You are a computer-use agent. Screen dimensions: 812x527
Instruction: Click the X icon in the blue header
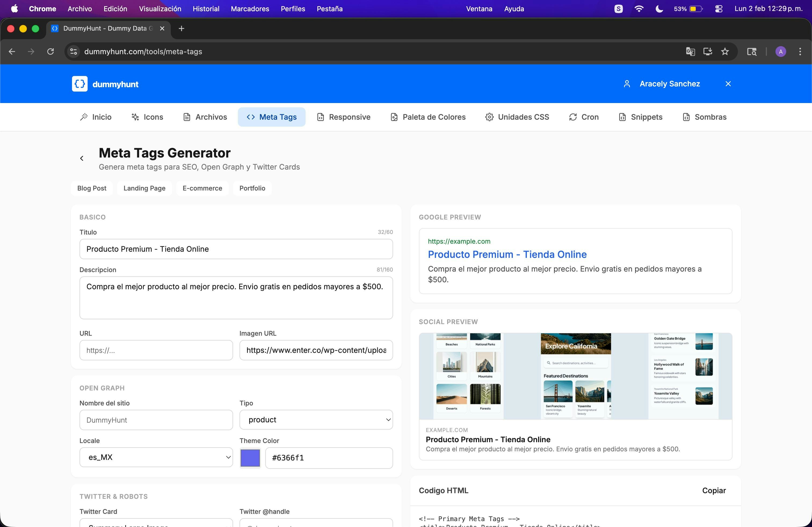728,84
